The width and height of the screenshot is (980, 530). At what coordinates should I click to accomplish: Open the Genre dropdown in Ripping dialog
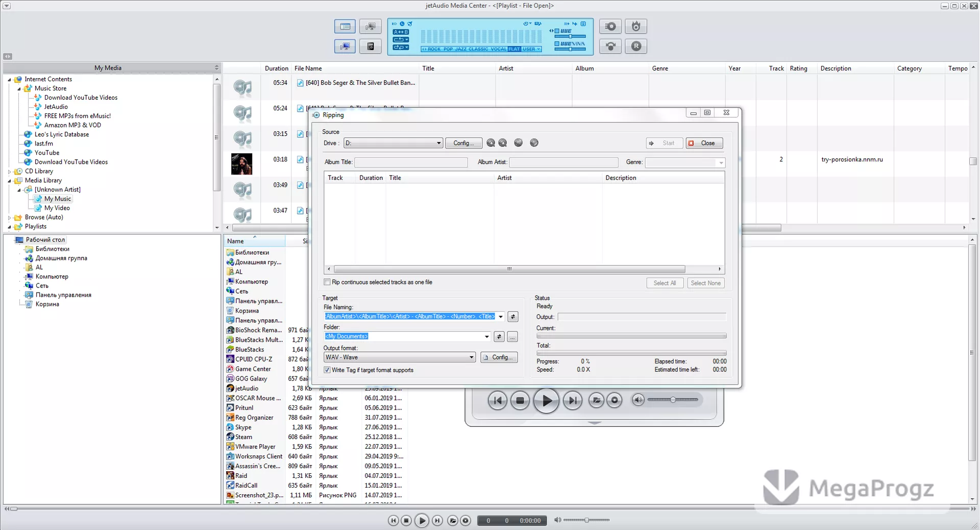(721, 163)
